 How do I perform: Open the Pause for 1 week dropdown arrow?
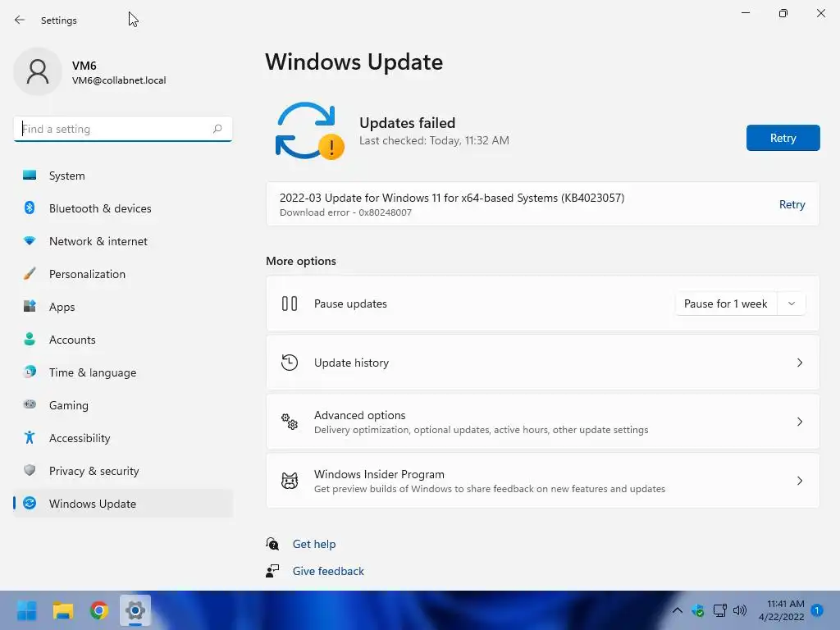[792, 304]
